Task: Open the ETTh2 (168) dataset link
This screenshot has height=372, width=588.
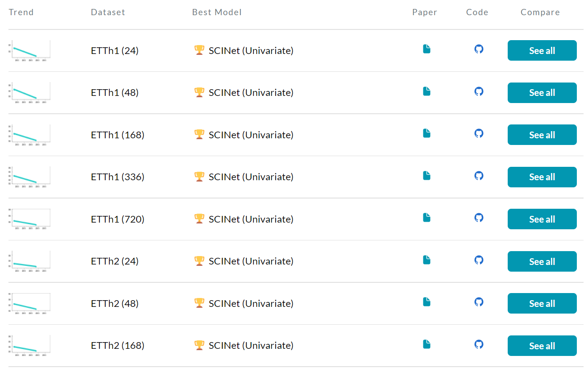Action: tap(118, 346)
